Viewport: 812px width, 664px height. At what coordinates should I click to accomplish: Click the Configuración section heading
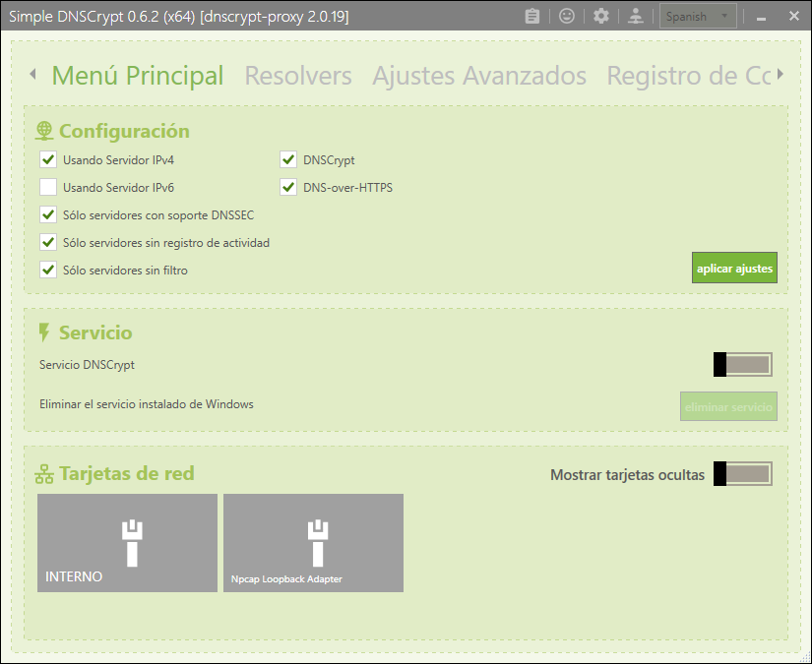(124, 131)
